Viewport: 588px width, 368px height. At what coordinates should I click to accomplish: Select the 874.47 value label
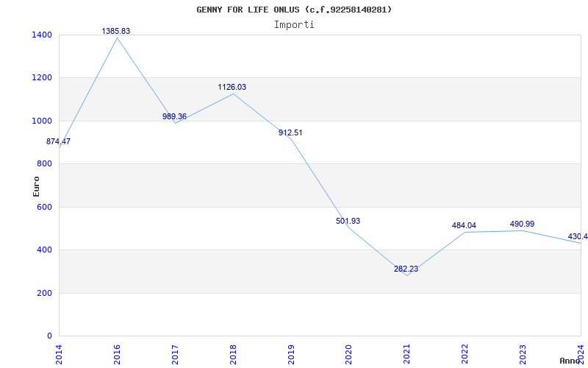coord(58,142)
